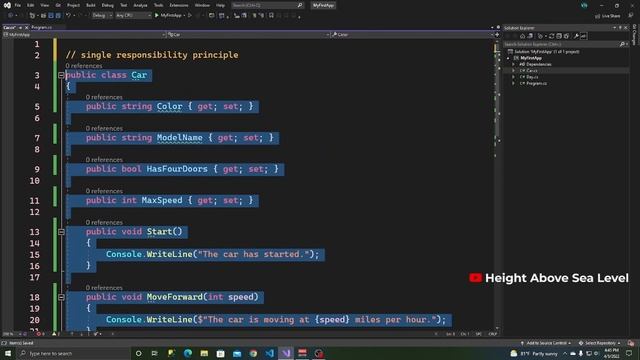Toggle the pin on the Car.cs tab

pyautogui.click(x=20, y=27)
